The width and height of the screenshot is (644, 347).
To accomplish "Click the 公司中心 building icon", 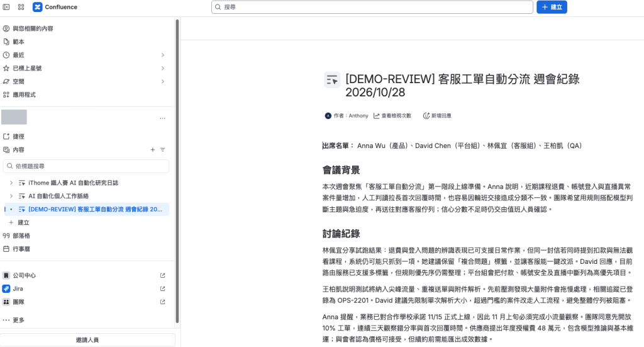I will click(x=6, y=275).
